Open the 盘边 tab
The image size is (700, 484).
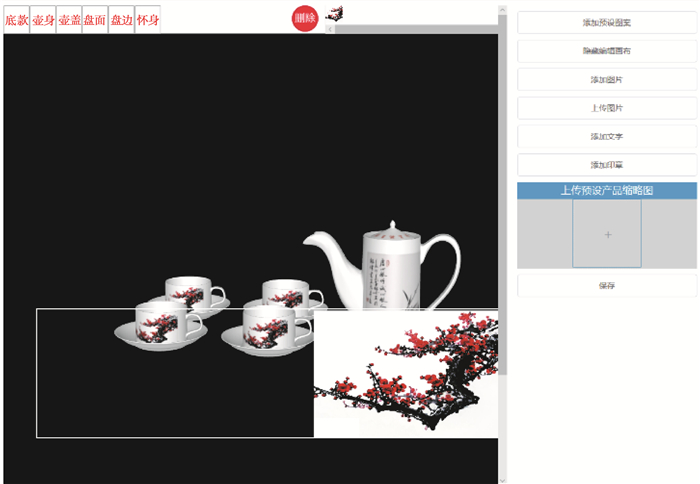click(121, 20)
